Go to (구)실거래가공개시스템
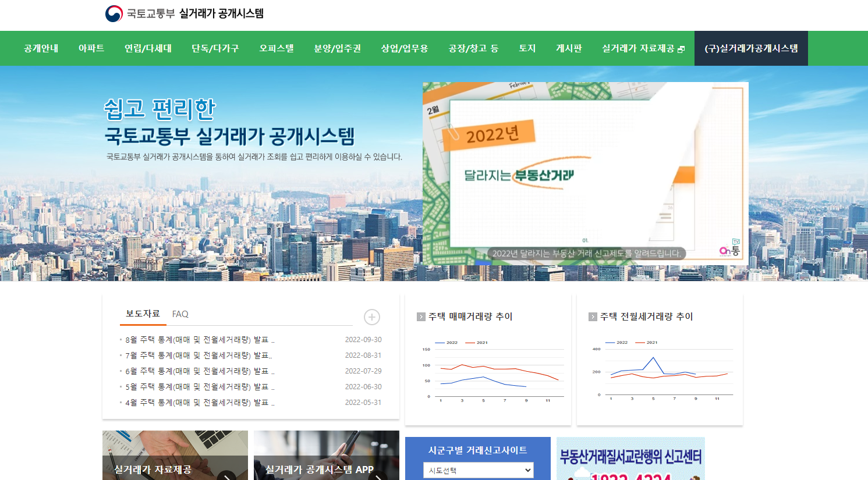This screenshot has height=480, width=868. [x=750, y=49]
